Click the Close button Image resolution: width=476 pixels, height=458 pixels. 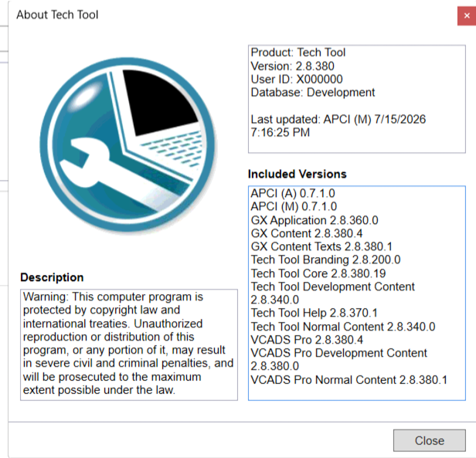point(430,440)
